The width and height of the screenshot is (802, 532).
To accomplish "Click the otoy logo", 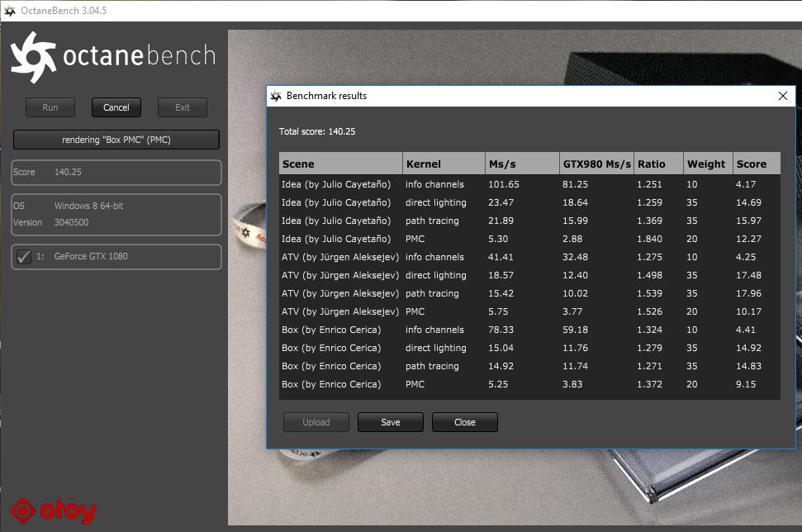I will (53, 511).
